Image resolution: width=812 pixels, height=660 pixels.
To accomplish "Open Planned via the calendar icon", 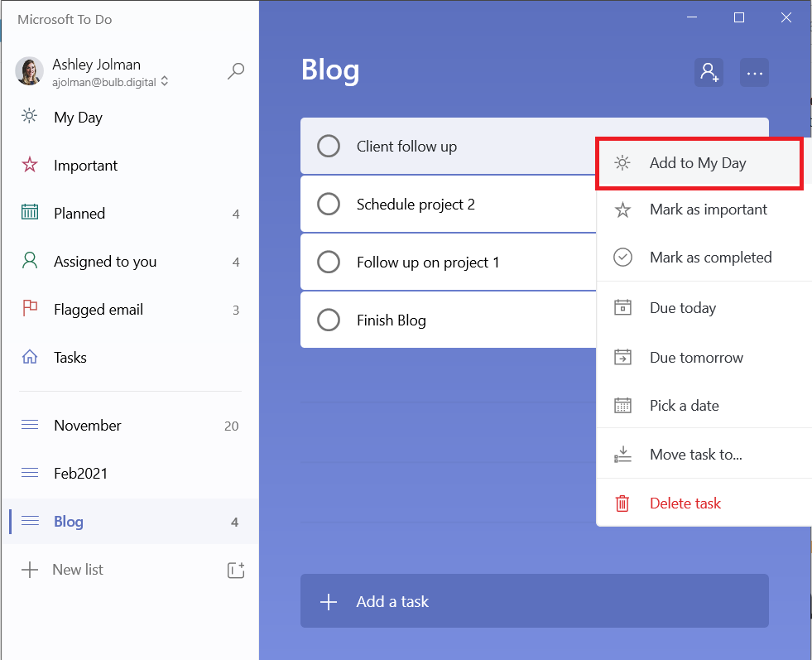I will pos(30,213).
